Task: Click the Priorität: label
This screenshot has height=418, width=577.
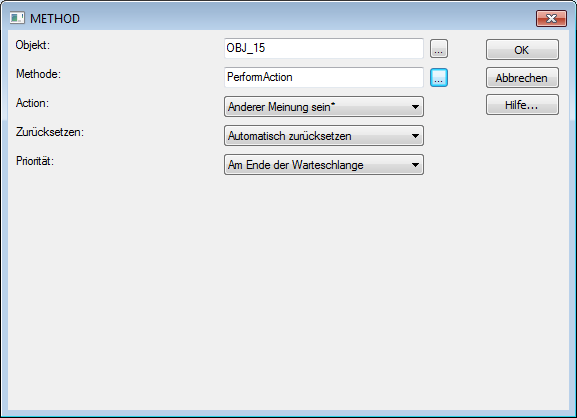Action: coord(35,161)
